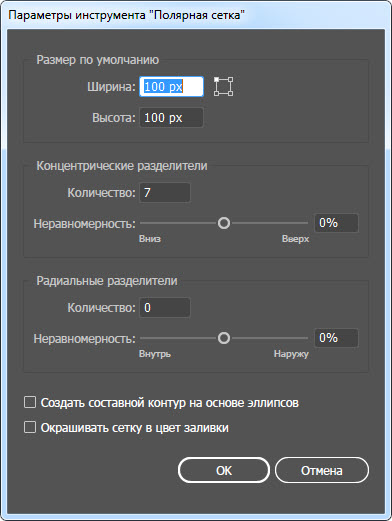Click the radial dividers Количество field showing 0
The image size is (392, 521).
click(x=165, y=308)
